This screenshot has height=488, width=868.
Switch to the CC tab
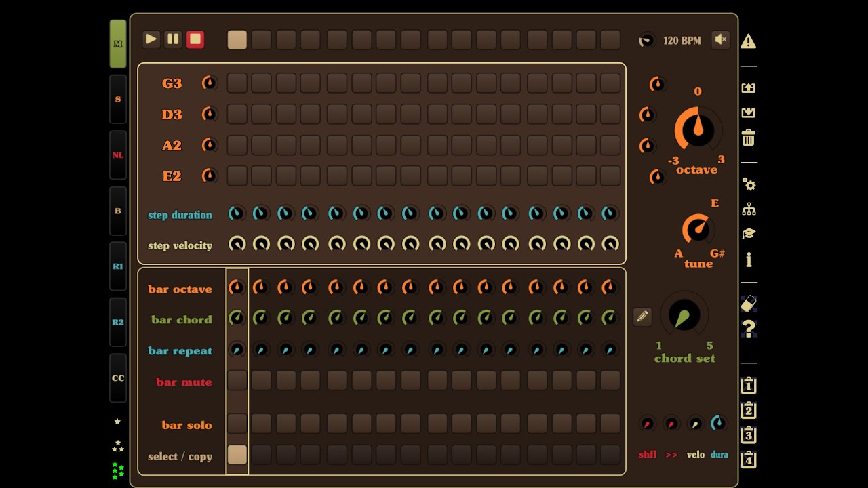[118, 378]
